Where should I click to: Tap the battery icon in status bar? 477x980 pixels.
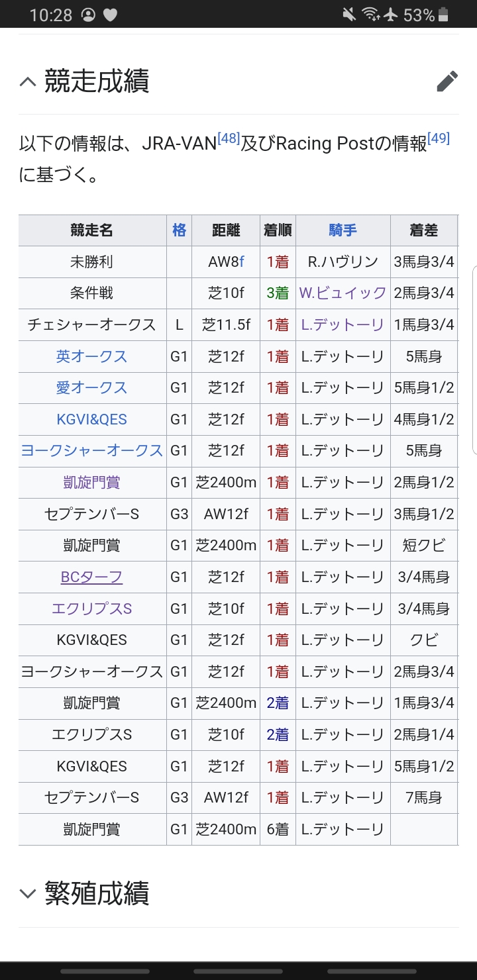[443, 15]
